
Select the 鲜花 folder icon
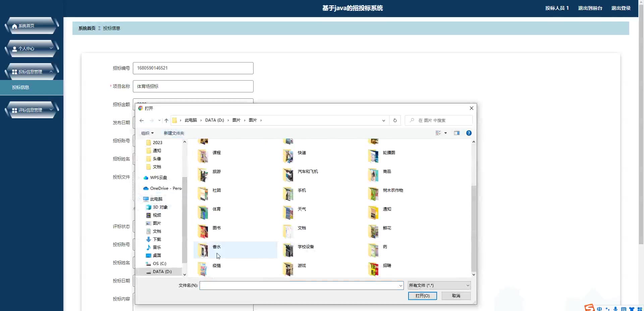[x=373, y=231]
